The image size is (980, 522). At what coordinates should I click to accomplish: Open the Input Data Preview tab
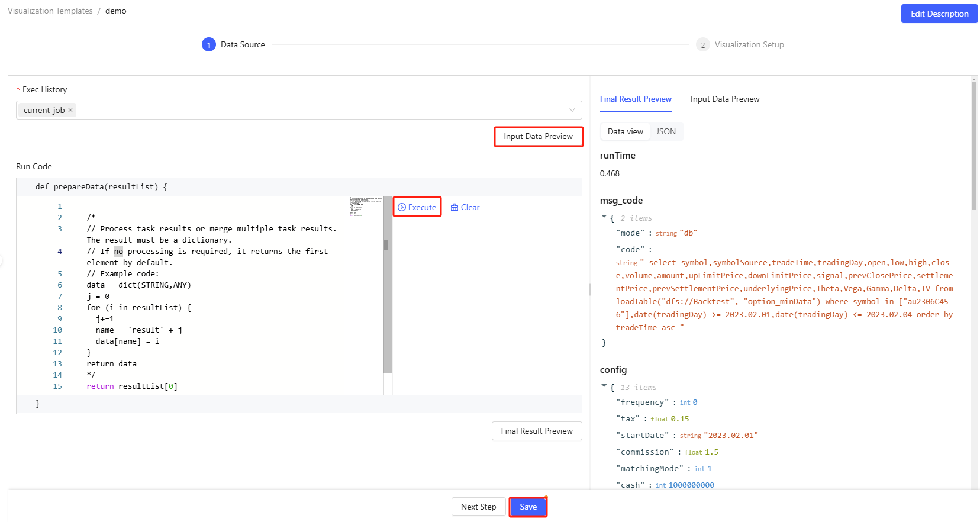(724, 99)
